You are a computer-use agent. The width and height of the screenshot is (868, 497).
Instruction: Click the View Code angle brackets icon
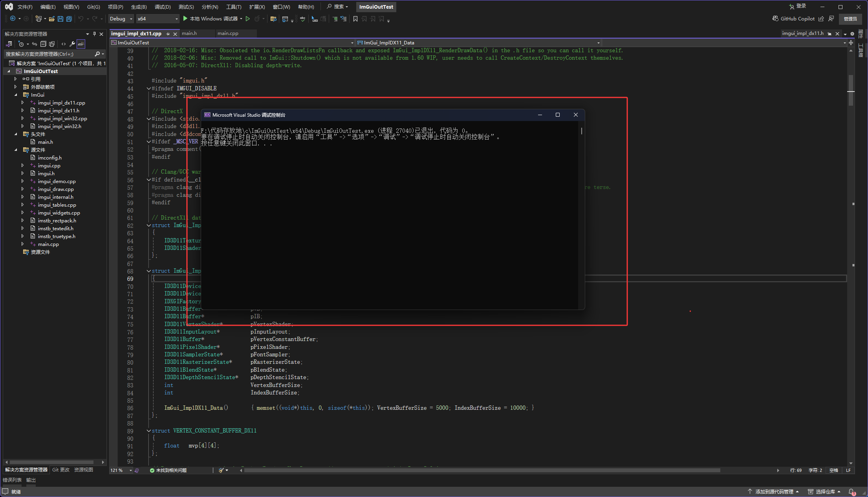click(64, 44)
